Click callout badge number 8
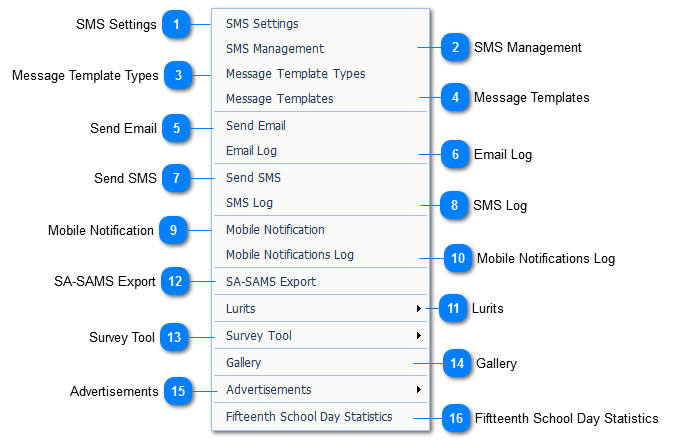This screenshot has height=443, width=675. [455, 205]
